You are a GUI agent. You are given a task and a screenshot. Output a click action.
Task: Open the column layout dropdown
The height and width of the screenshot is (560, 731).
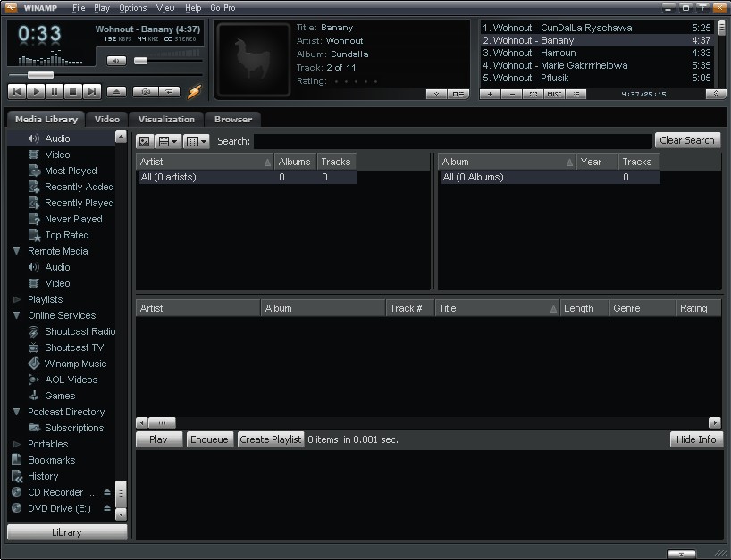(x=197, y=141)
